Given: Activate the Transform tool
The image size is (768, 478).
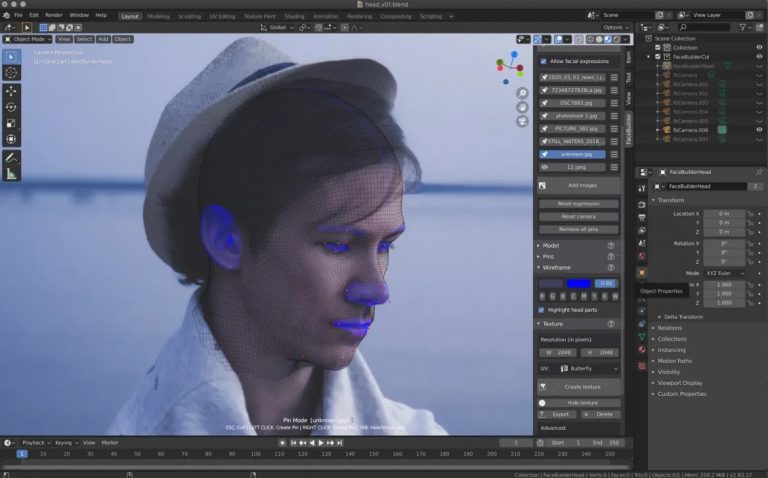Looking at the screenshot, I should click(x=11, y=140).
